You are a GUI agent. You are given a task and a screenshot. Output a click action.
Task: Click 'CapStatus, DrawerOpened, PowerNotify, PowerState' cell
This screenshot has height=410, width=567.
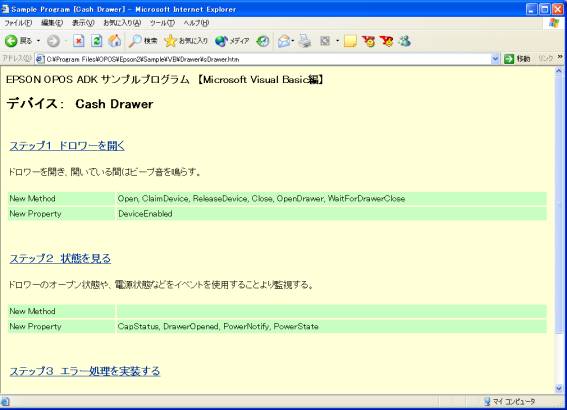click(x=331, y=326)
